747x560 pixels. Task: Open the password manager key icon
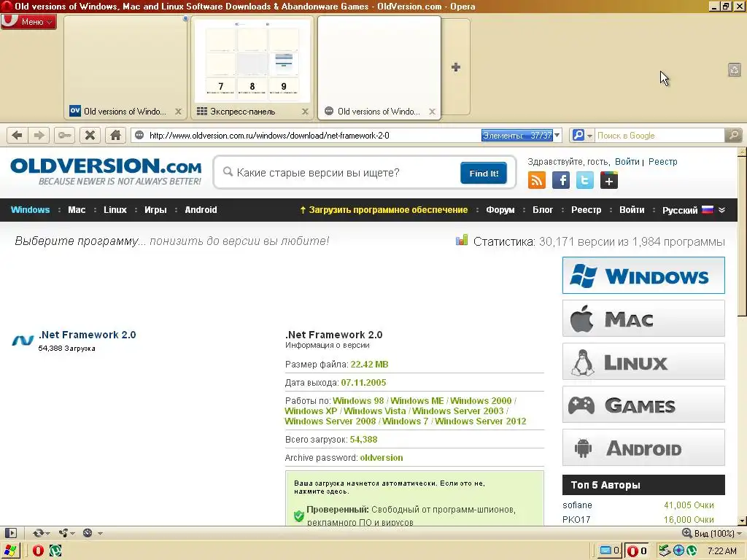click(64, 136)
